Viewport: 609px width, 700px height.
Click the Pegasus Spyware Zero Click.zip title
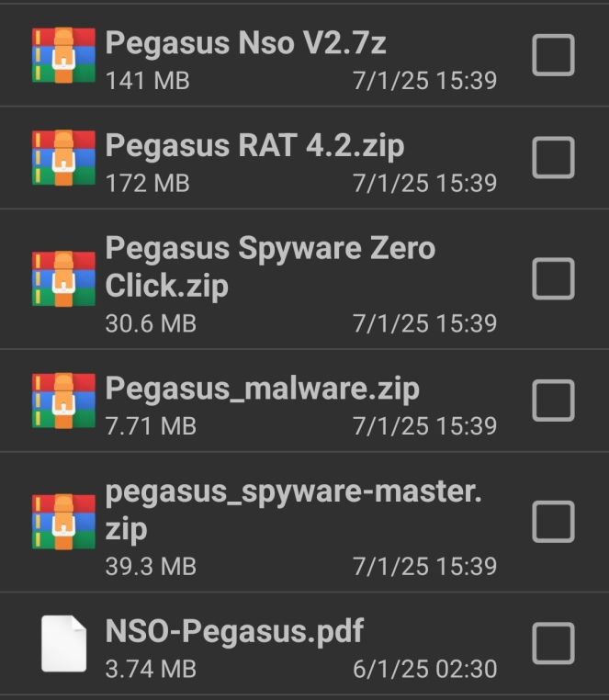tap(270, 266)
